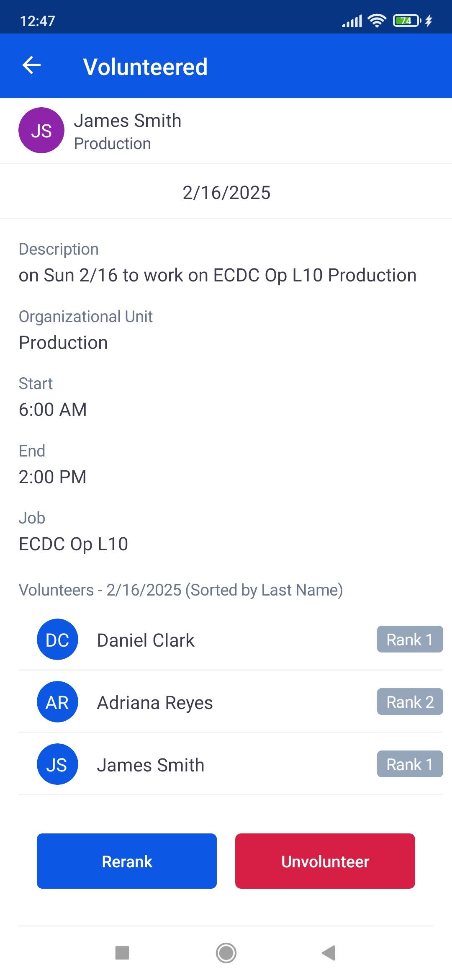Tap Adriana Reyes's AR avatar

click(57, 701)
